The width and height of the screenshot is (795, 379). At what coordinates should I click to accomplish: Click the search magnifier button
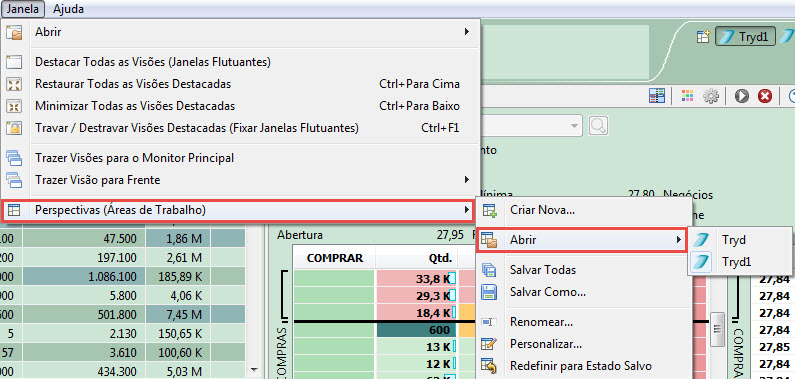point(598,126)
